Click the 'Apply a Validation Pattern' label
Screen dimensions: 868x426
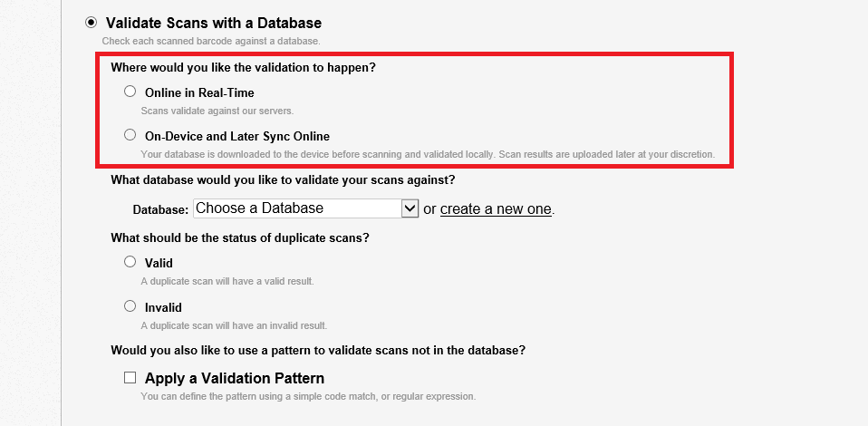234,378
